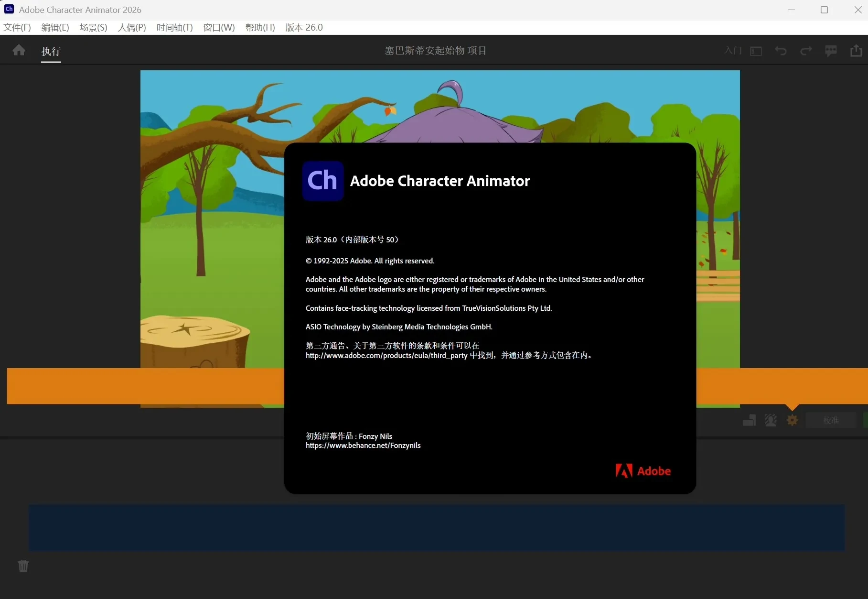
Task: Click the workspace layout panel icon
Action: click(x=756, y=51)
